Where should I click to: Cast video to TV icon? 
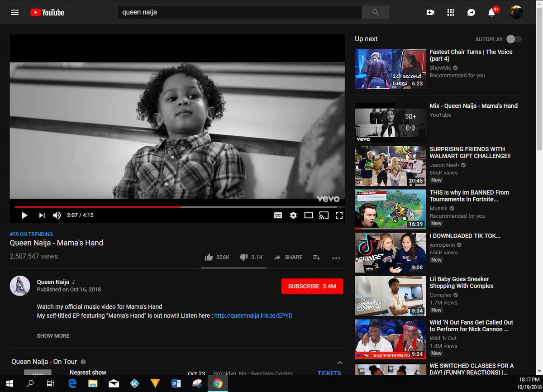pyautogui.click(x=324, y=215)
